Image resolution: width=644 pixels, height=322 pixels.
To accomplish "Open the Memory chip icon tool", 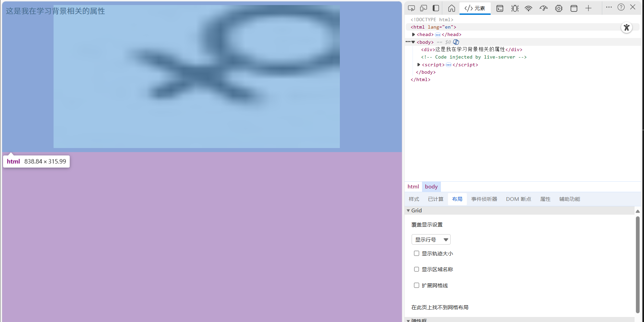I will click(559, 8).
